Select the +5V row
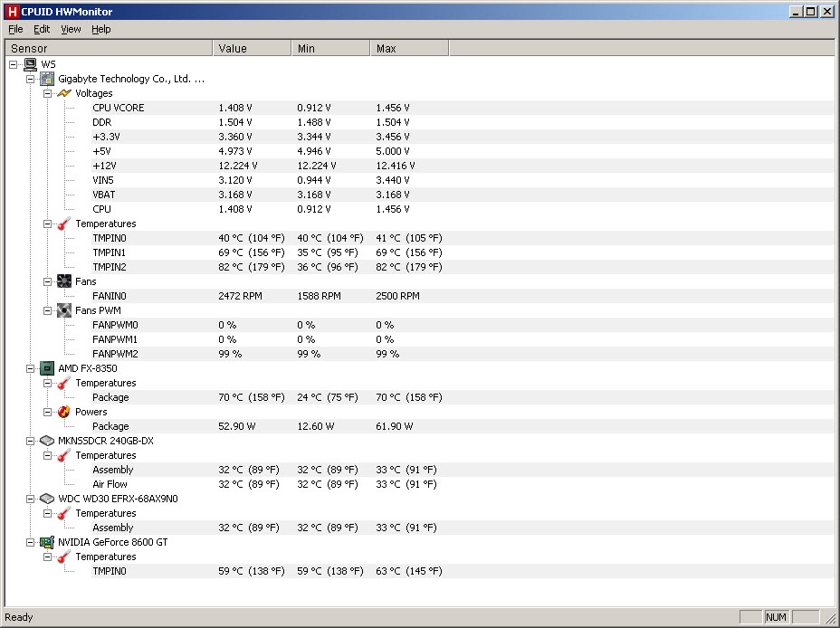The height and width of the screenshot is (628, 840). [x=463, y=151]
